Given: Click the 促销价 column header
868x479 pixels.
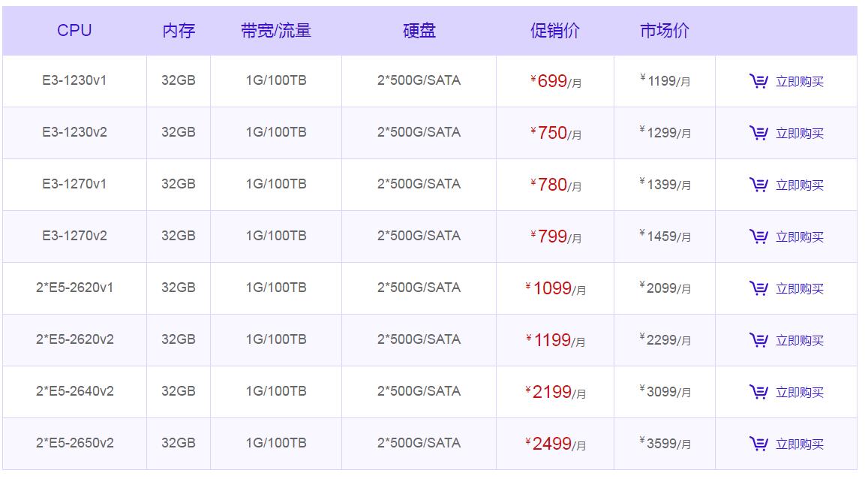Looking at the screenshot, I should coord(554,31).
